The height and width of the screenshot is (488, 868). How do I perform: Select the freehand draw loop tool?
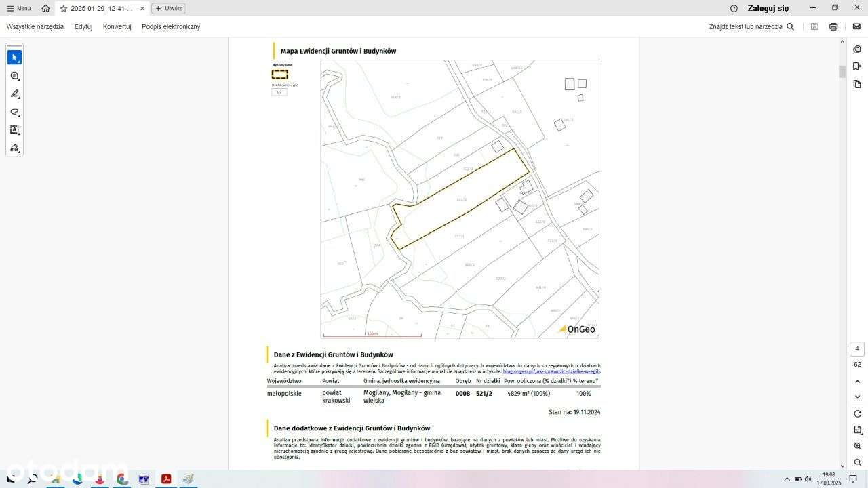(14, 112)
